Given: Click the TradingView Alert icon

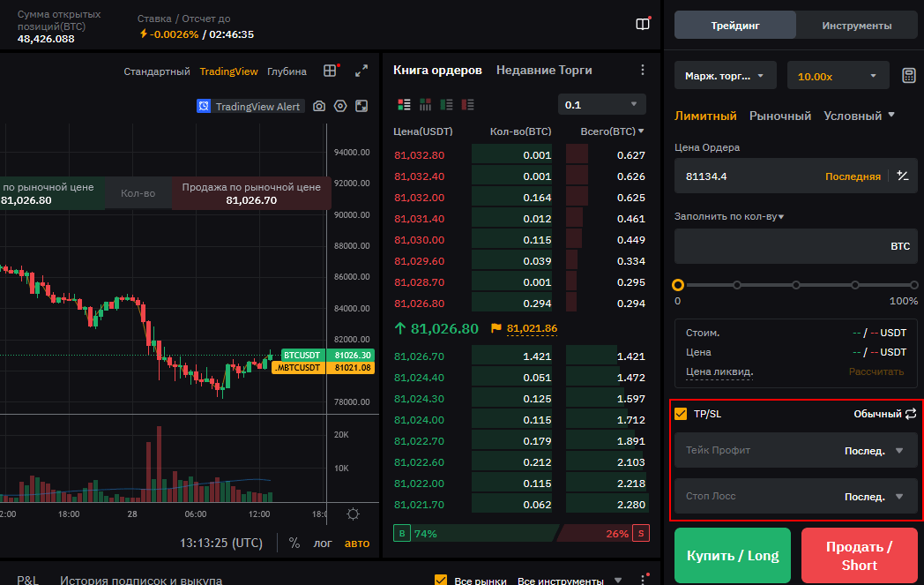Looking at the screenshot, I should [204, 106].
